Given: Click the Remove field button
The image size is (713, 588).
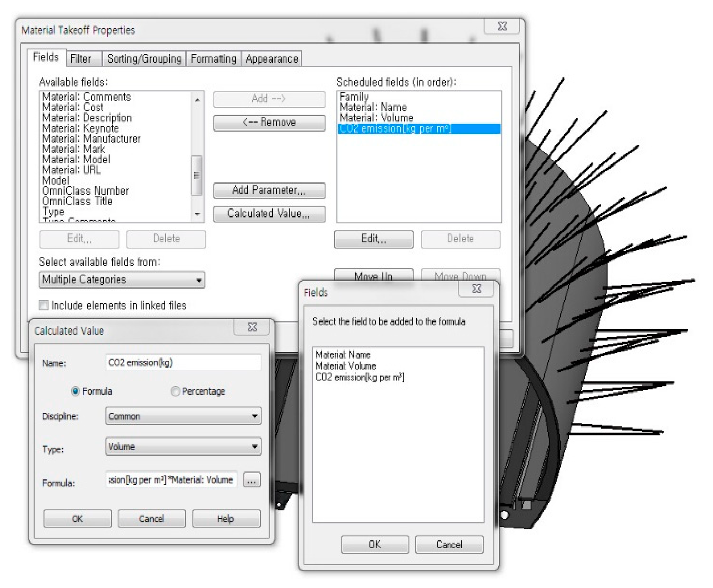Looking at the screenshot, I should (x=269, y=122).
